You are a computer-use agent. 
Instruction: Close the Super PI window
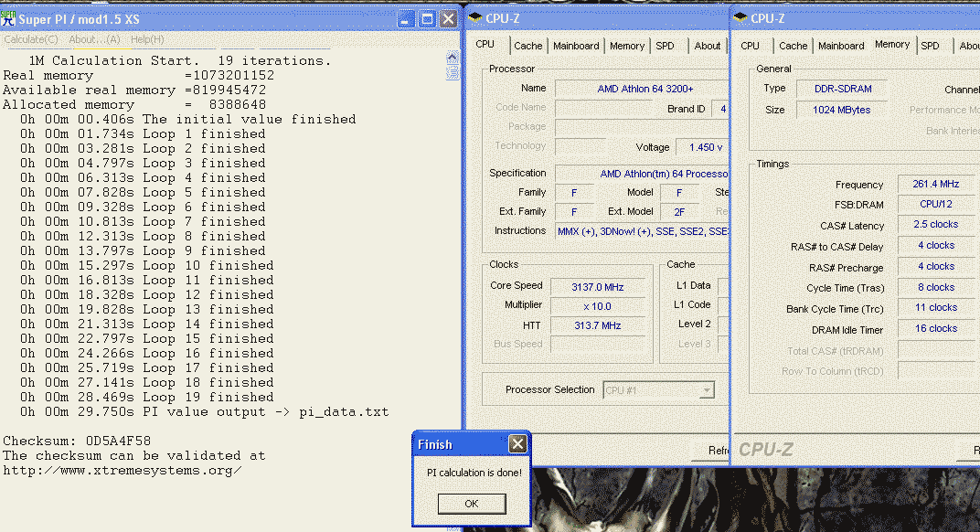coord(448,19)
